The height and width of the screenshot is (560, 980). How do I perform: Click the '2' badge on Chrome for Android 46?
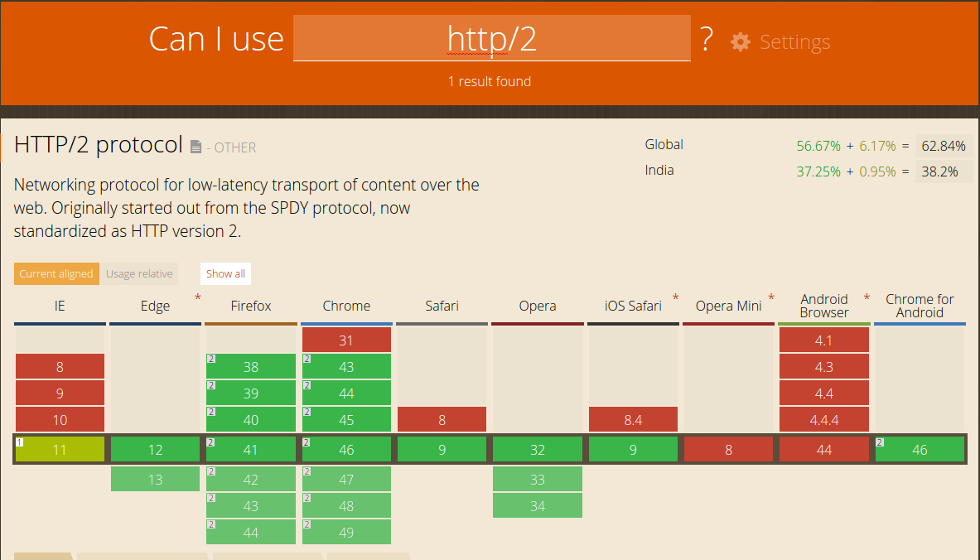(880, 443)
